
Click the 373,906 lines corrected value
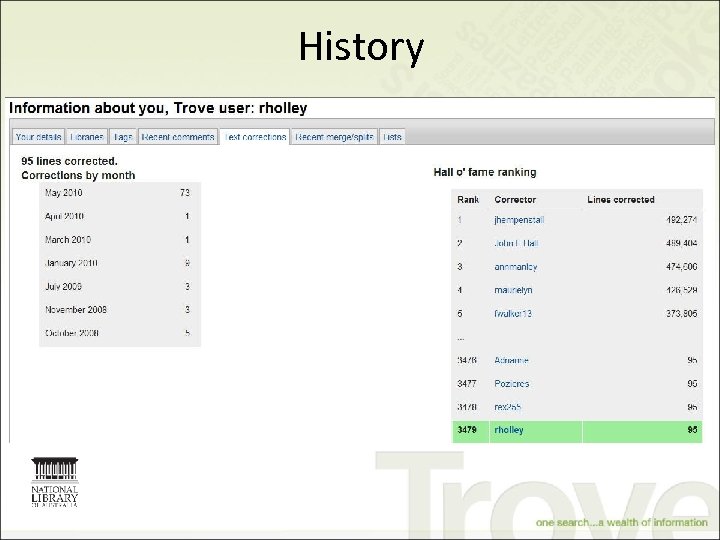(681, 314)
